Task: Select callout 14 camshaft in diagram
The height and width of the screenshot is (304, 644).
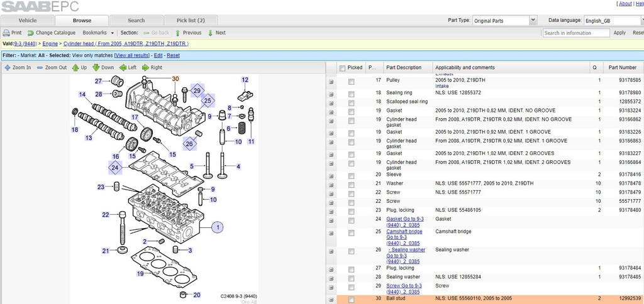Action: click(82, 95)
